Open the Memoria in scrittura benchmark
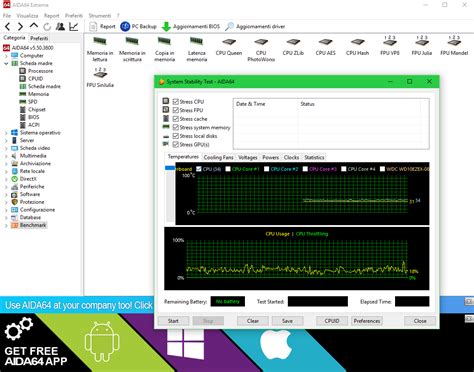The width and height of the screenshot is (474, 372). [132, 49]
